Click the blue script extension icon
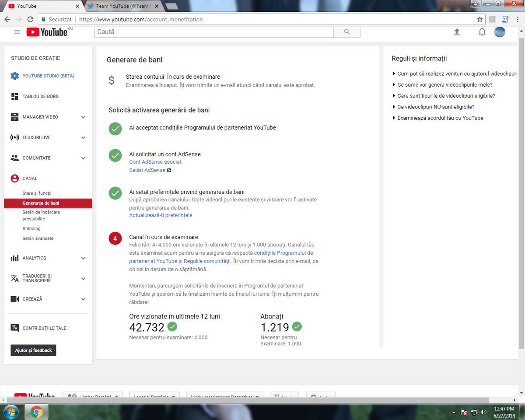The image size is (525, 420). pos(505,19)
